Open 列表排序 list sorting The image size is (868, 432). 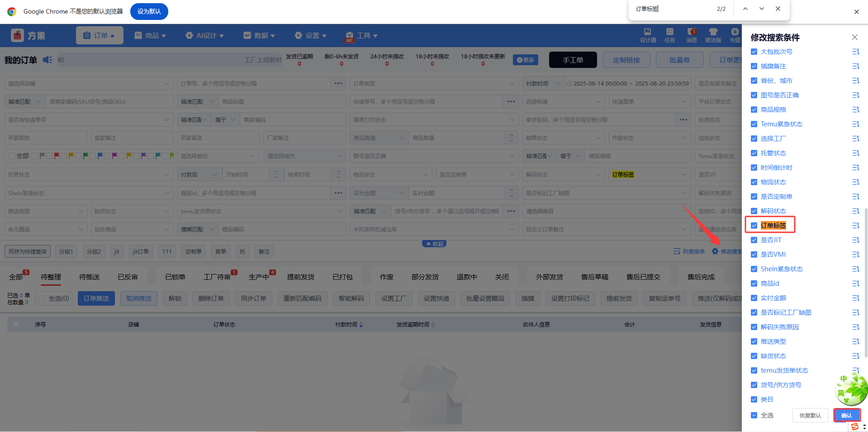coord(689,251)
